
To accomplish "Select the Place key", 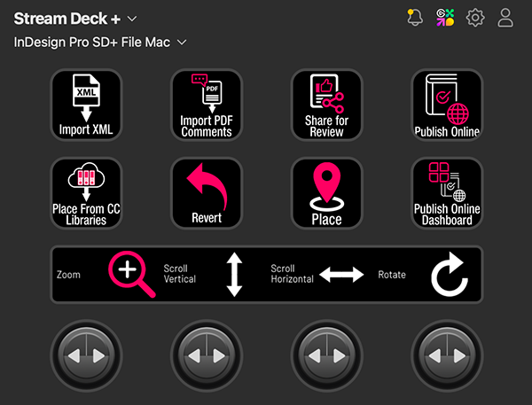I will 326,193.
